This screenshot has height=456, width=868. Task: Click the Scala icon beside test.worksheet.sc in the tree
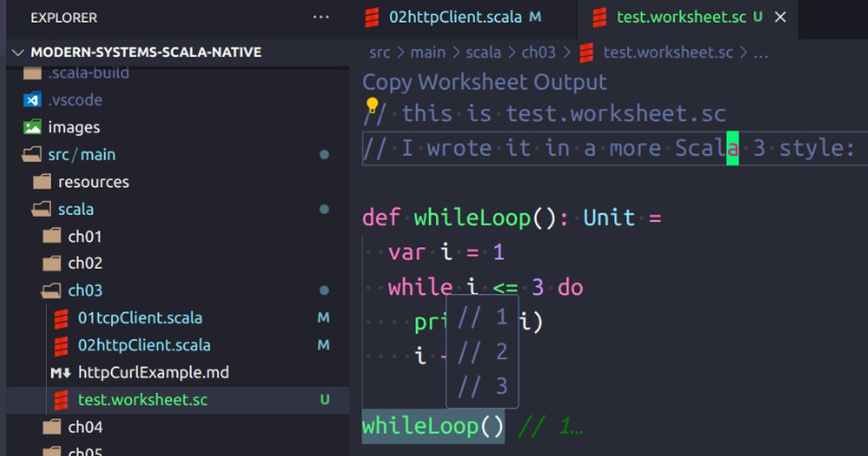(62, 401)
